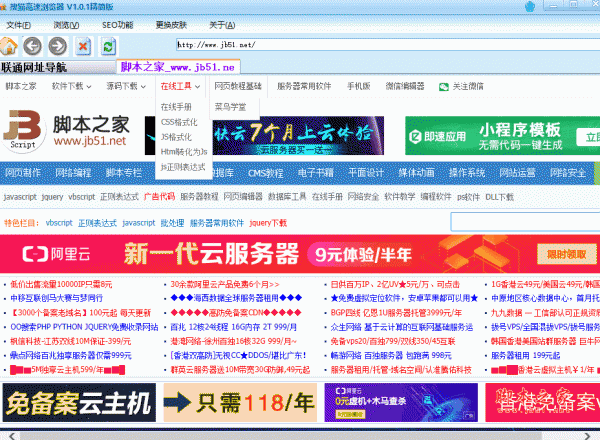Refresh page with the green arrows icon

(108, 47)
